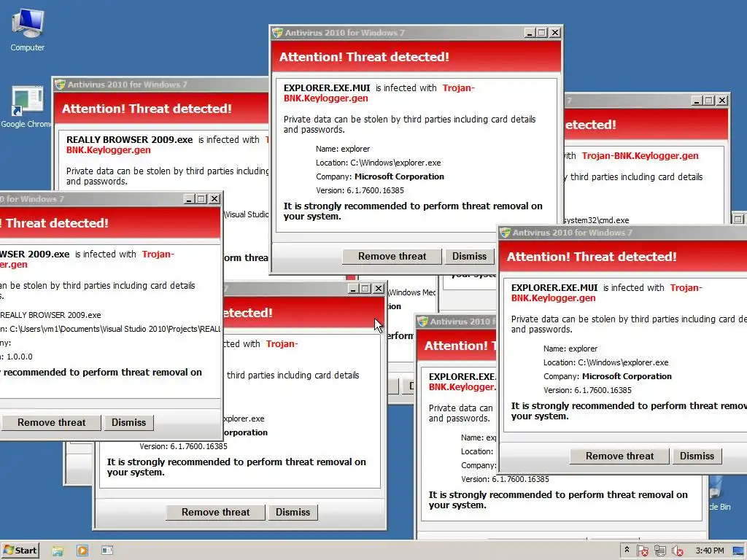Screen dimensions: 747x560
Task: Minimize the bottom-center alert window
Action: point(352,289)
